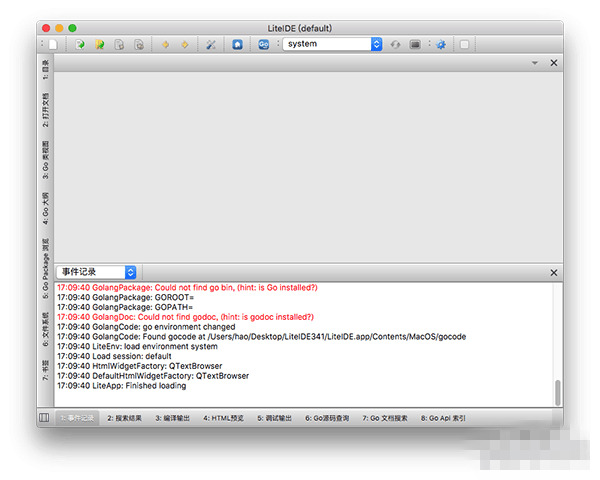Click the LiteIDE (default) window title
This screenshot has height=480, width=600.
click(300, 28)
